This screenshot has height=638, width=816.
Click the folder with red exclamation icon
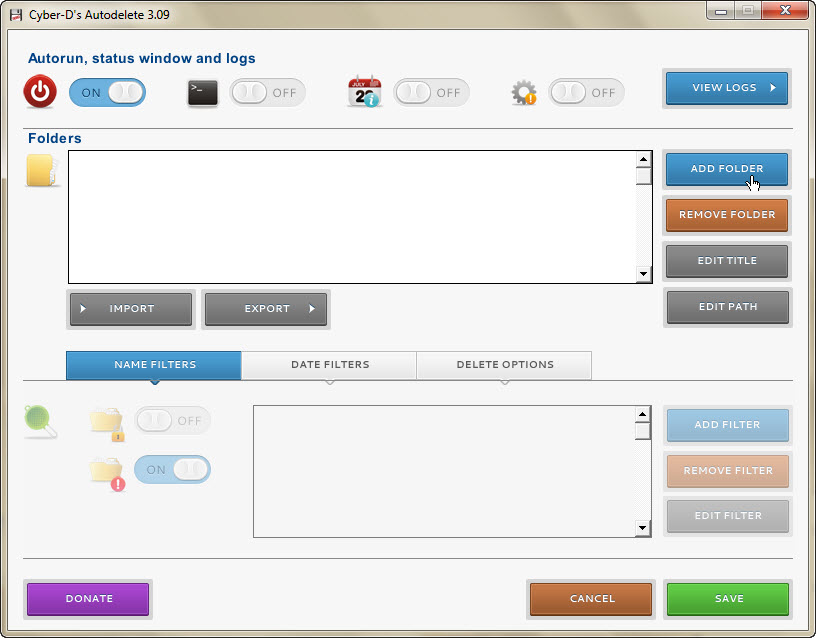(107, 474)
